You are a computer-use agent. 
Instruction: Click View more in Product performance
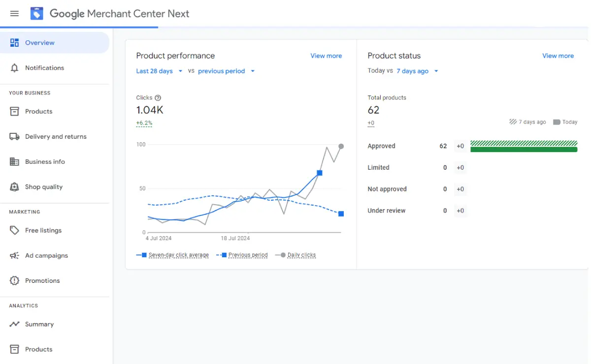(x=326, y=56)
